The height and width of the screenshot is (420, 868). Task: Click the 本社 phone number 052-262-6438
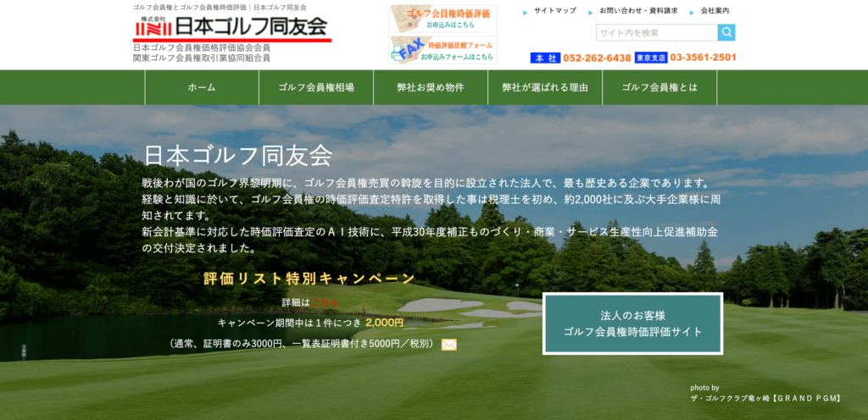pyautogui.click(x=597, y=58)
